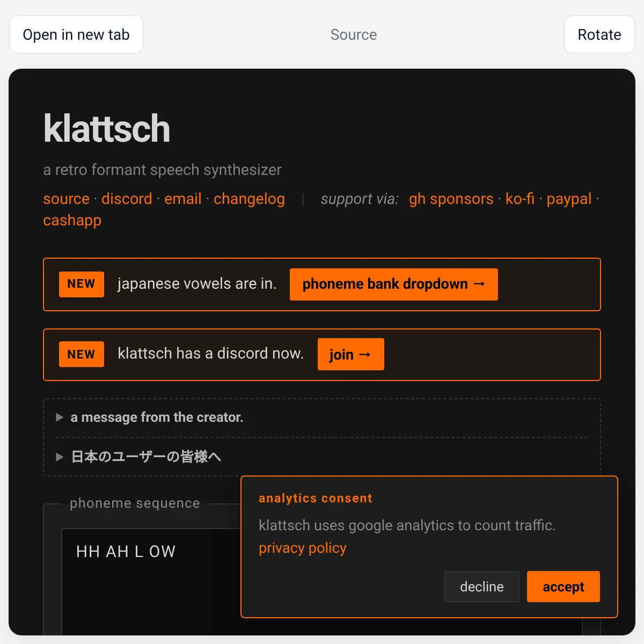Expand the 日本のユーザーの皆様へ section
This screenshot has width=644, height=644.
pyautogui.click(x=138, y=457)
